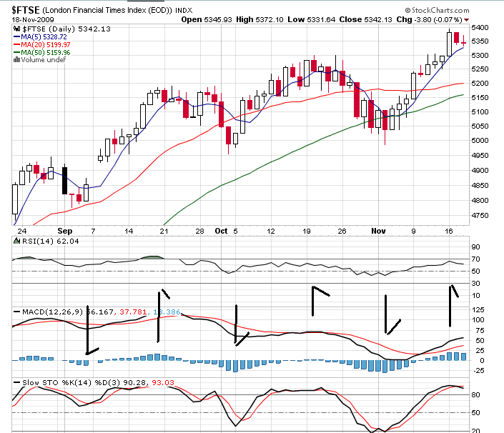Click the 5400 price axis label

click(480, 28)
